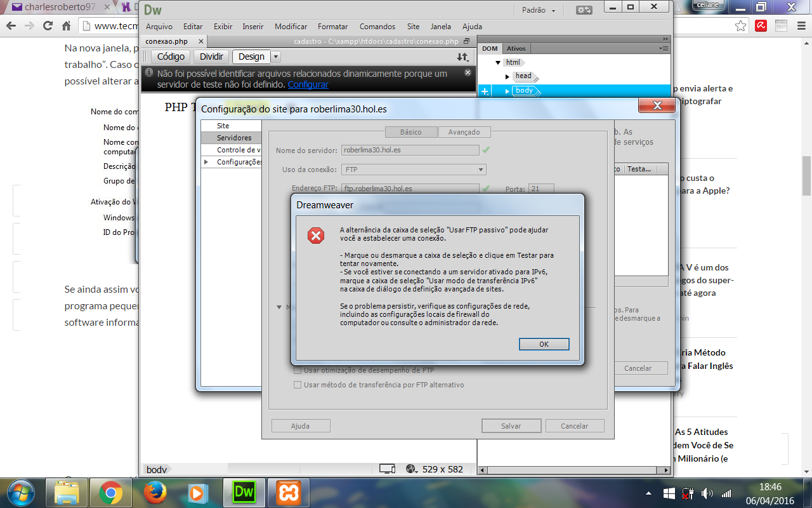Expand the Configurações category arrow
The width and height of the screenshot is (812, 508).
(x=206, y=162)
